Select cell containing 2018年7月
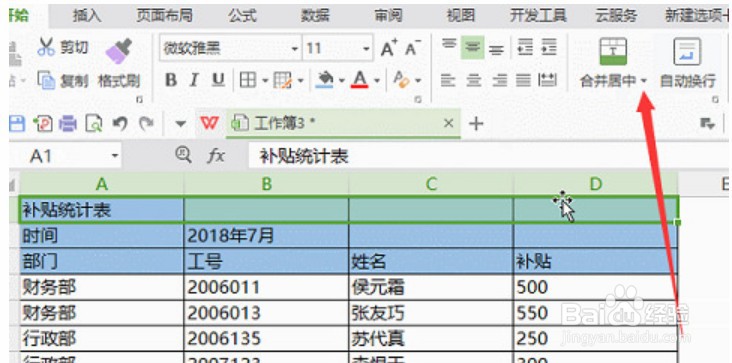 pos(266,236)
